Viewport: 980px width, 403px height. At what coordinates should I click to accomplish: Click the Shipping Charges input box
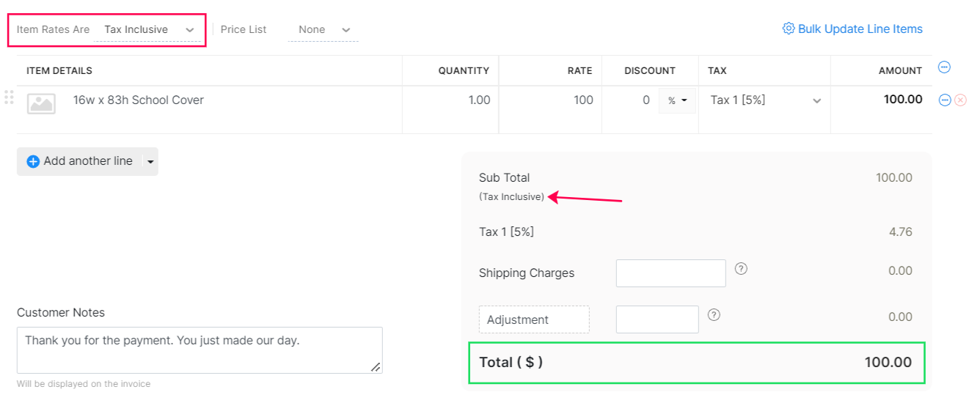(670, 273)
